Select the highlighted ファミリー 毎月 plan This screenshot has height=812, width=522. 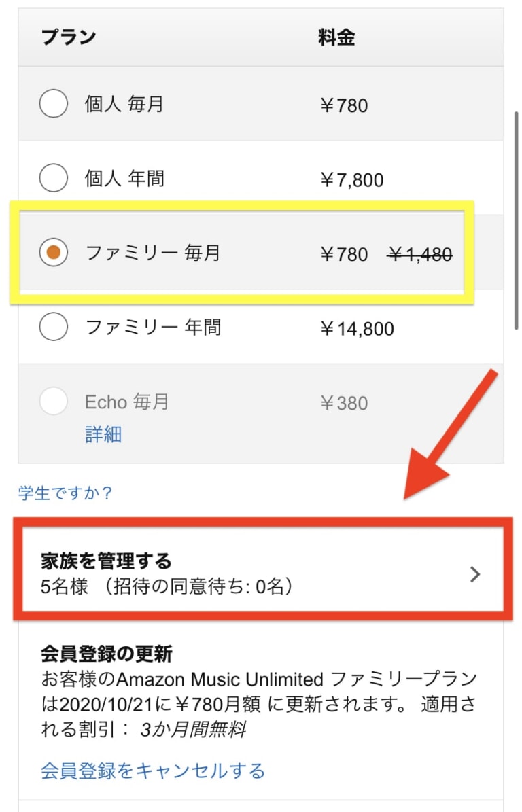(54, 252)
